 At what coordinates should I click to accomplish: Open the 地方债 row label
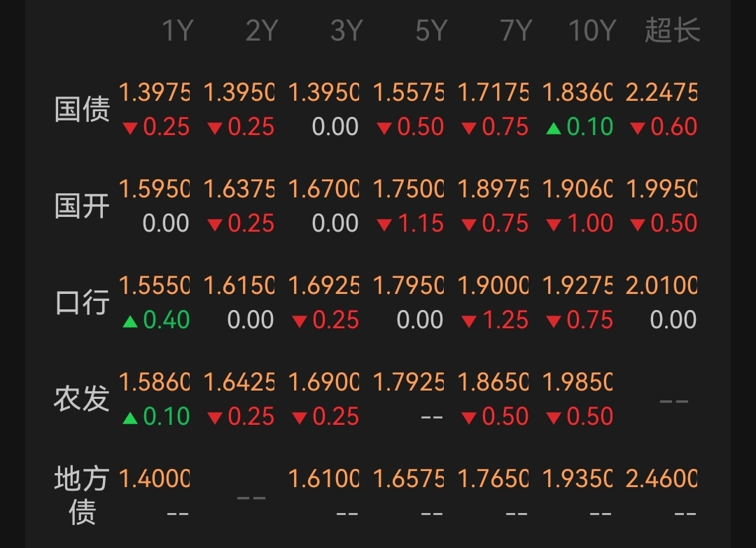[x=82, y=495]
